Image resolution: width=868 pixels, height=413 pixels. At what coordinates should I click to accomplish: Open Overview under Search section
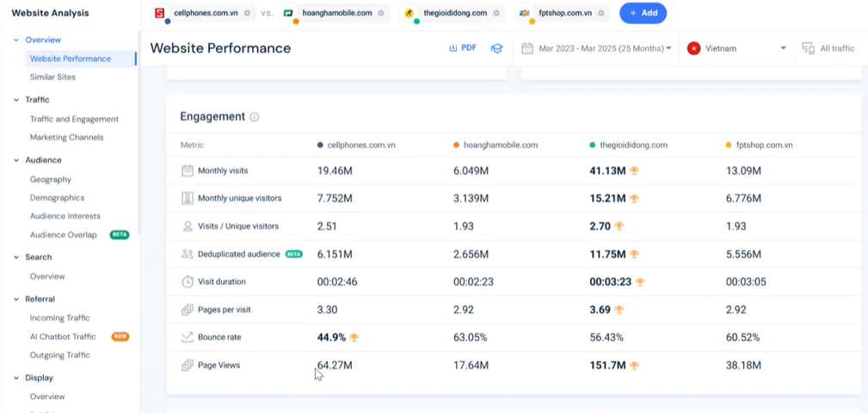click(x=47, y=276)
